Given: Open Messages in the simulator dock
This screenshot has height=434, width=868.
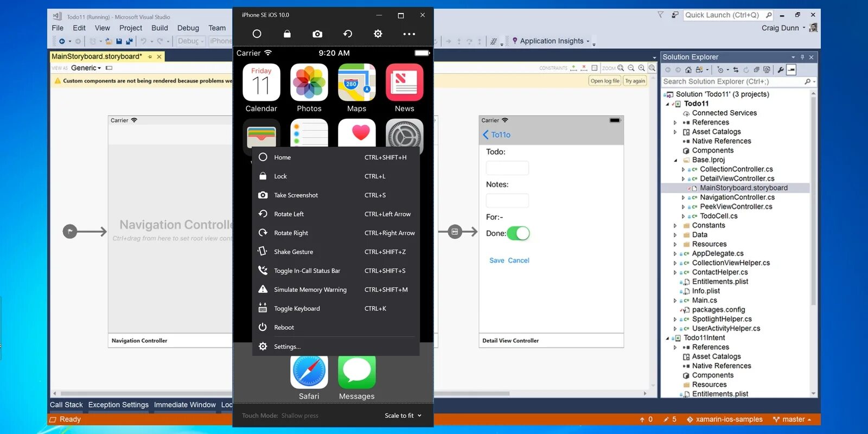Looking at the screenshot, I should [x=357, y=371].
